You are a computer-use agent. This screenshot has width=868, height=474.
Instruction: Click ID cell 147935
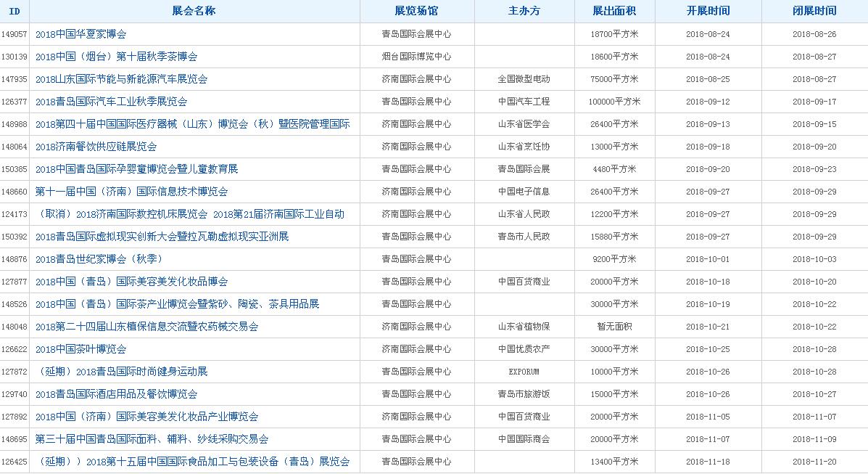pos(14,79)
